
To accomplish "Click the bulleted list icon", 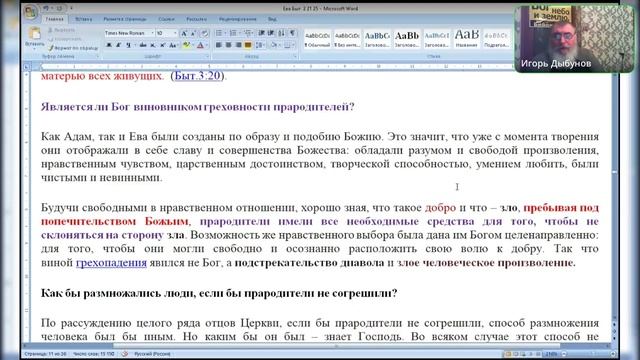I will (x=219, y=33).
